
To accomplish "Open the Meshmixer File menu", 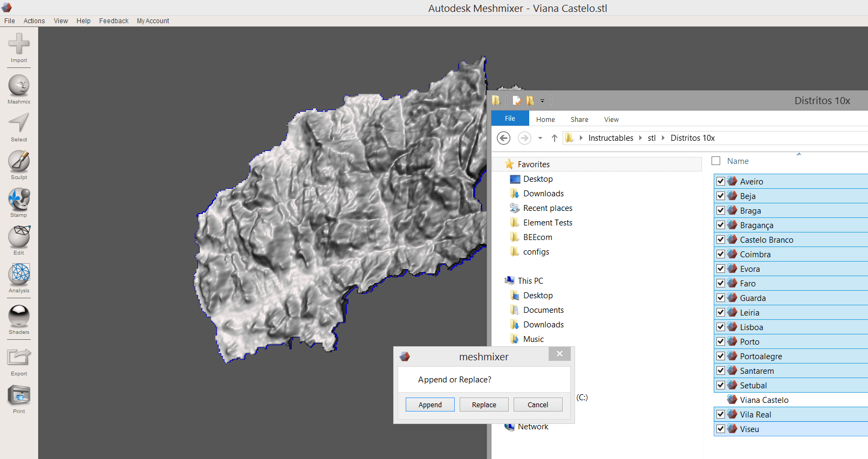I will pyautogui.click(x=10, y=21).
